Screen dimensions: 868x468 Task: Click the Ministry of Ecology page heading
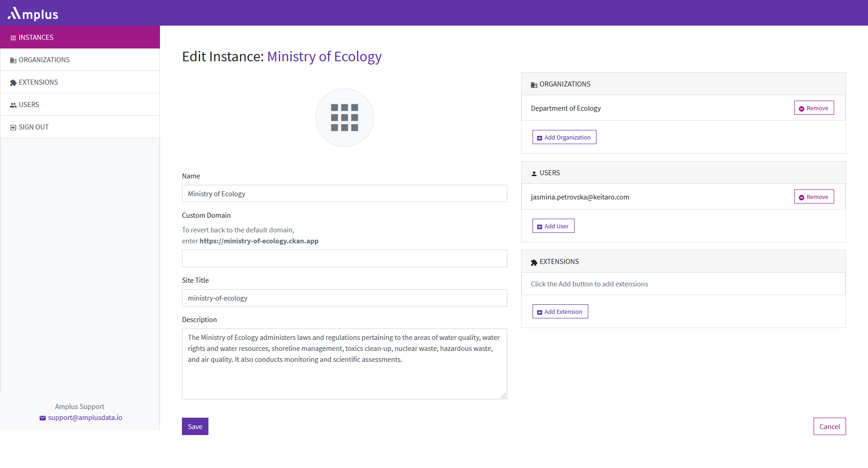click(x=324, y=57)
